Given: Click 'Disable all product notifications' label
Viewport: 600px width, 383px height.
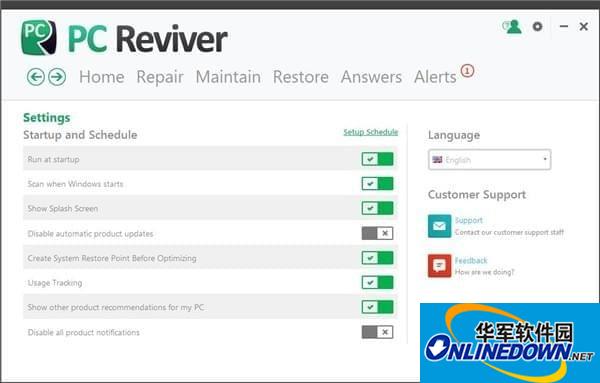Looking at the screenshot, I should tap(83, 332).
